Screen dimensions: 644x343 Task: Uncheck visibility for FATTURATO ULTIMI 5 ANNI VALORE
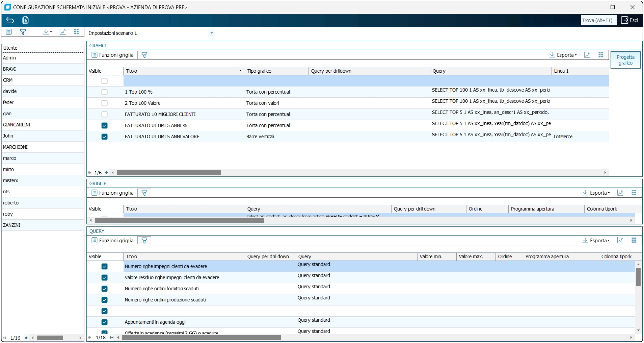click(105, 137)
